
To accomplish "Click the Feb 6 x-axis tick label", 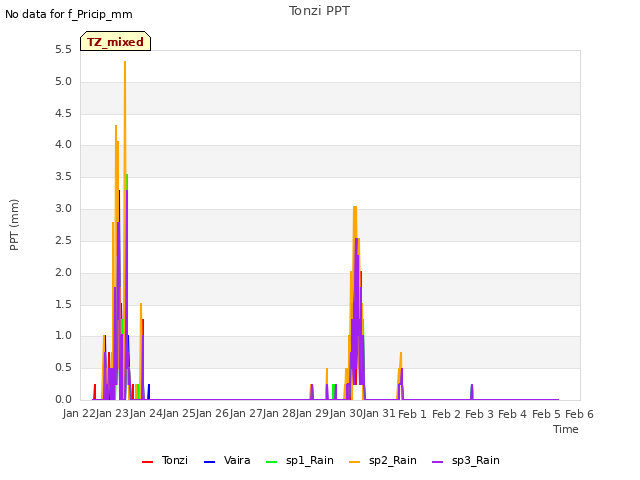I will pos(579,414).
